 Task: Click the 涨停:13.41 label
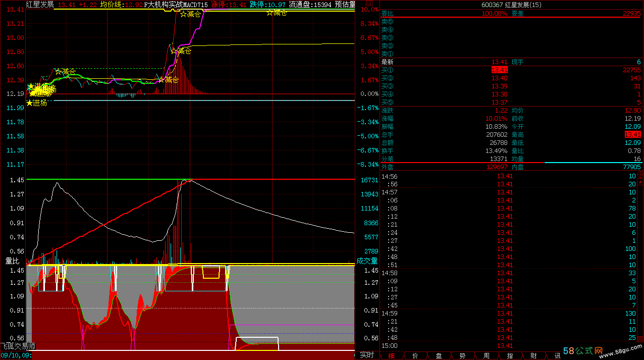point(229,5)
